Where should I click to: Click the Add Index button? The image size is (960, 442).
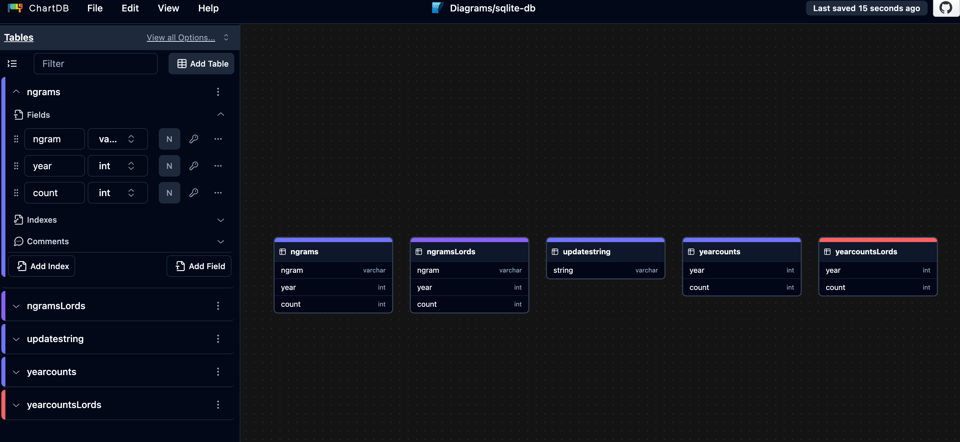pyautogui.click(x=42, y=266)
